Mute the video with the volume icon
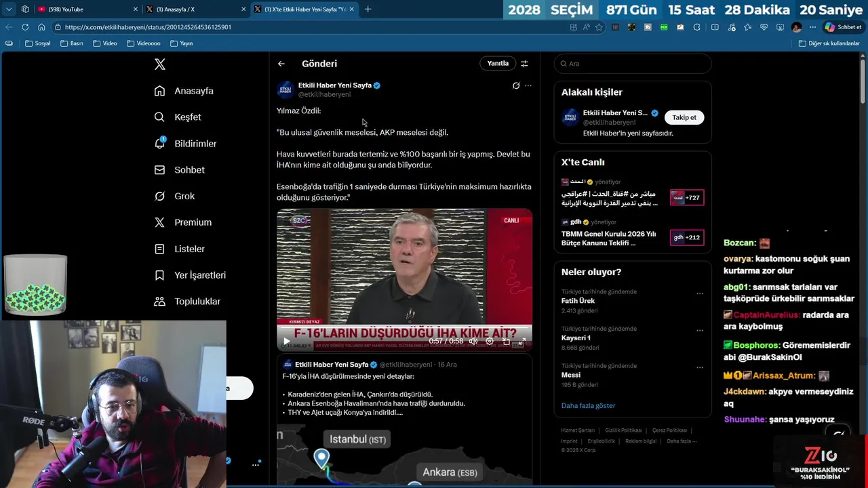This screenshot has height=488, width=868. [x=473, y=342]
